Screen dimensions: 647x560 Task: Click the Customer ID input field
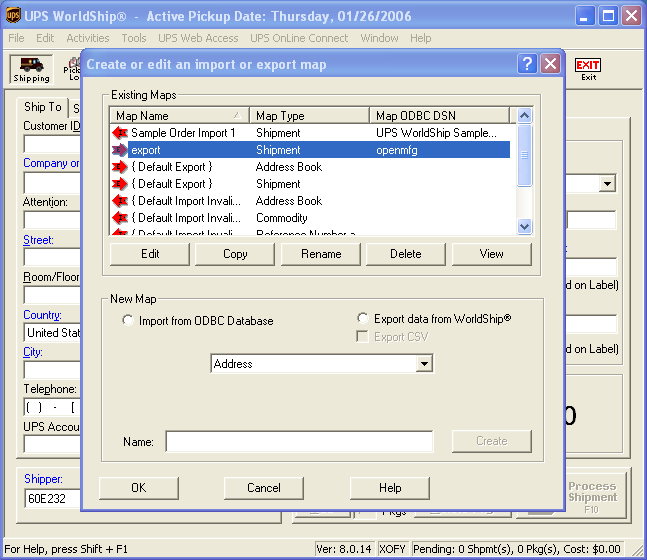pyautogui.click(x=52, y=144)
